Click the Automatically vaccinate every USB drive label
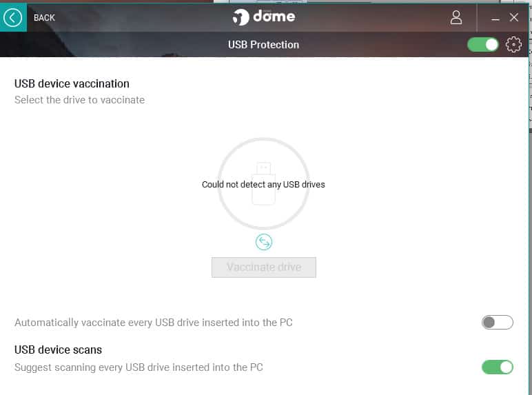The width and height of the screenshot is (532, 395). (154, 323)
